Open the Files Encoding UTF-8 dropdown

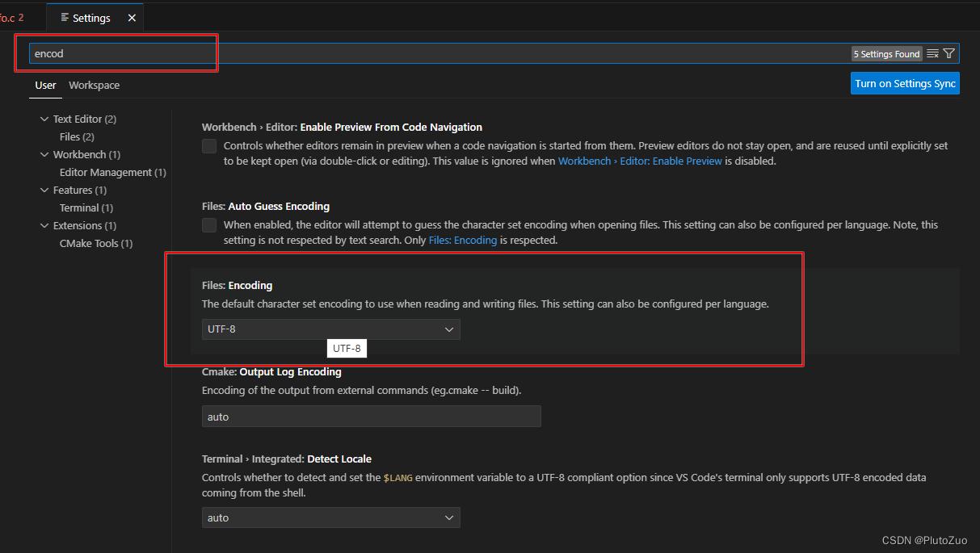[x=331, y=329]
